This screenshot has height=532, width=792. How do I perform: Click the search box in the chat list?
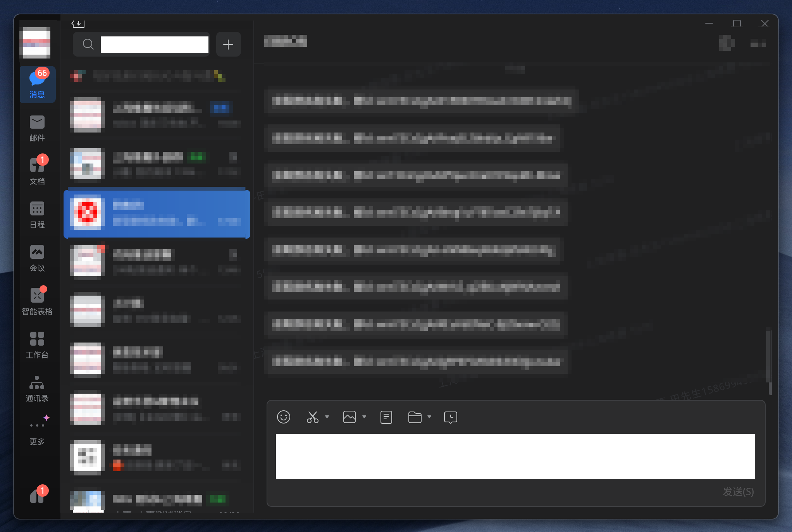pyautogui.click(x=141, y=44)
